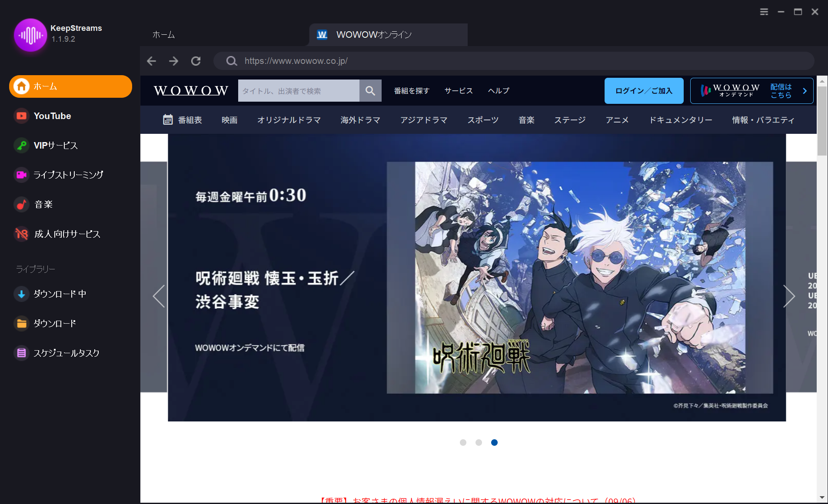Open 音楽 category in the WOWOW site nav

tap(526, 120)
